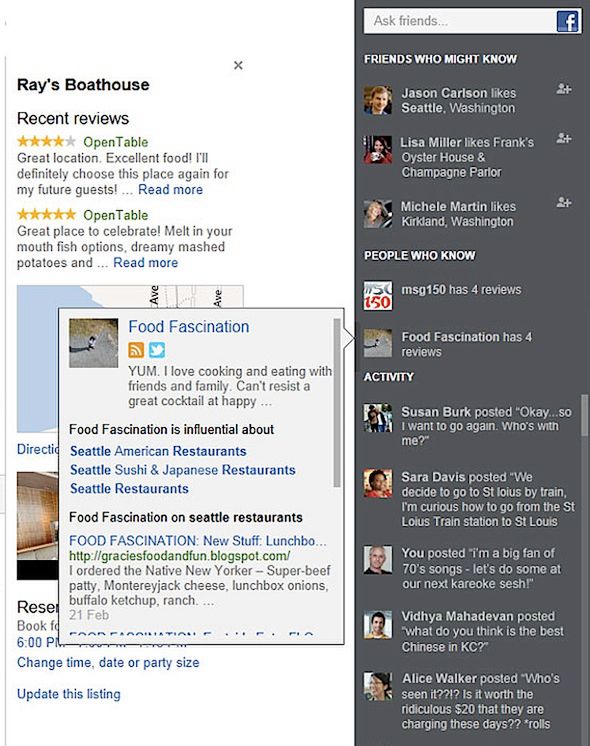Read more of the four-star OpenTable review

tap(170, 189)
